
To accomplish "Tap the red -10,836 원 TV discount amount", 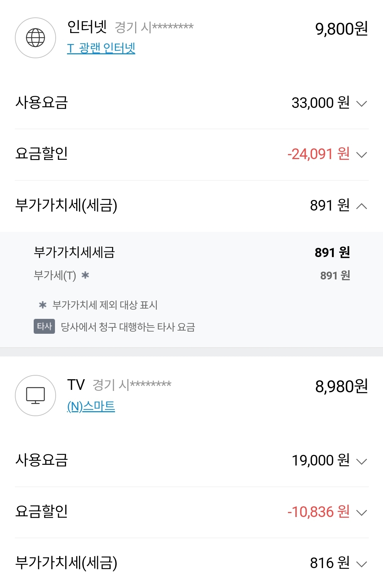I will point(318,512).
